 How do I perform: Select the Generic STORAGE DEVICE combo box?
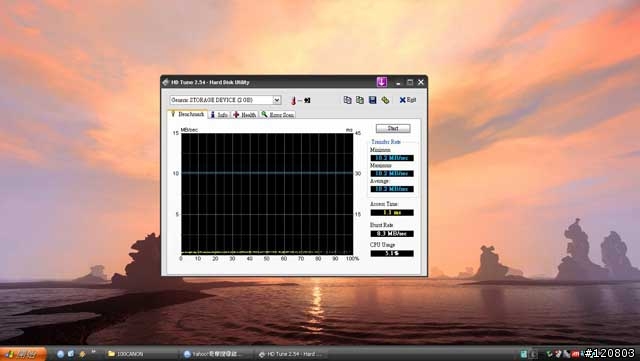(225, 100)
